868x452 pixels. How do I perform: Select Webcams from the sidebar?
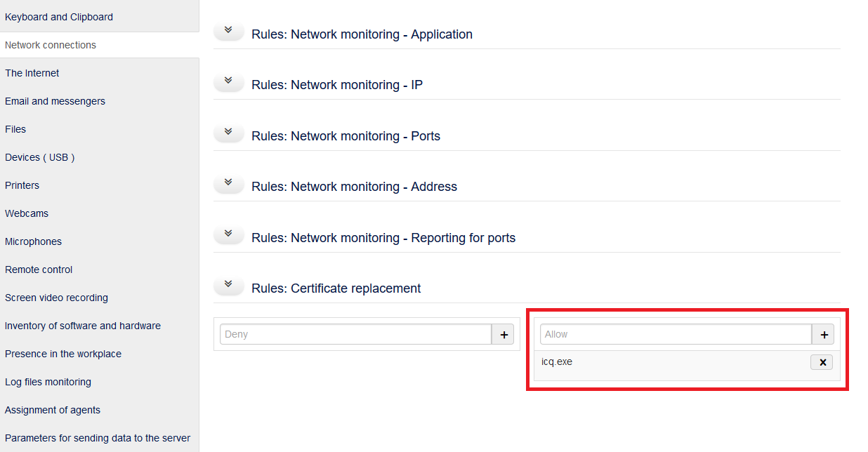click(27, 213)
